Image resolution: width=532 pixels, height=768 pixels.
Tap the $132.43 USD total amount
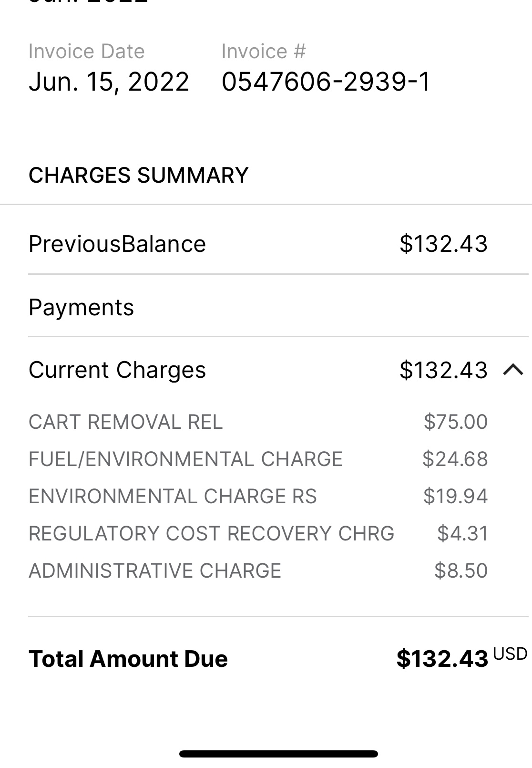(461, 658)
